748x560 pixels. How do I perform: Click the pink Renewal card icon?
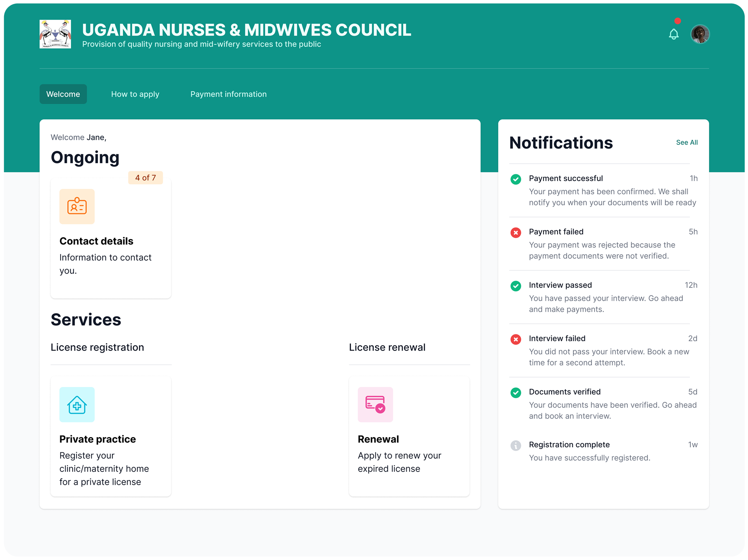(x=375, y=404)
